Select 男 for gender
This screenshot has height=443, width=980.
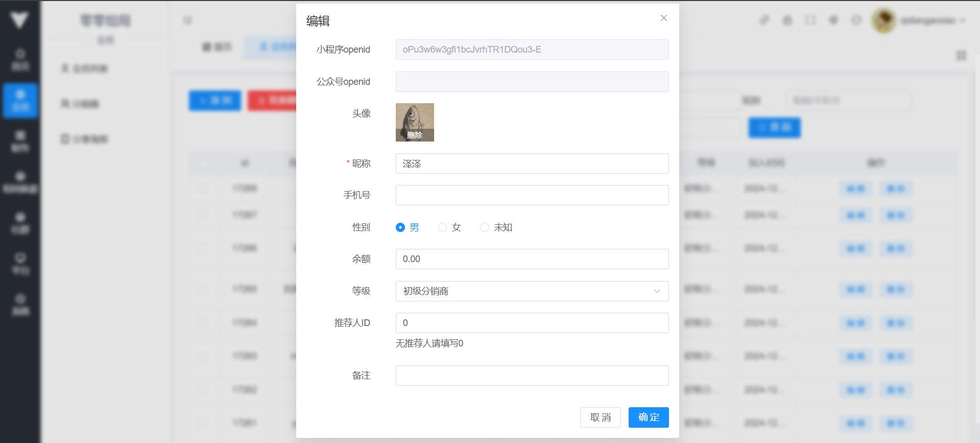click(400, 227)
